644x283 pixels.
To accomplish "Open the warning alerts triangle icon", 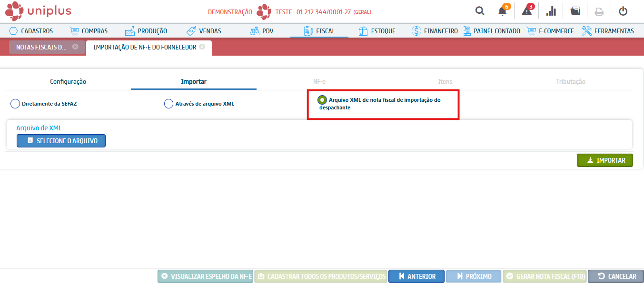I will tap(527, 11).
